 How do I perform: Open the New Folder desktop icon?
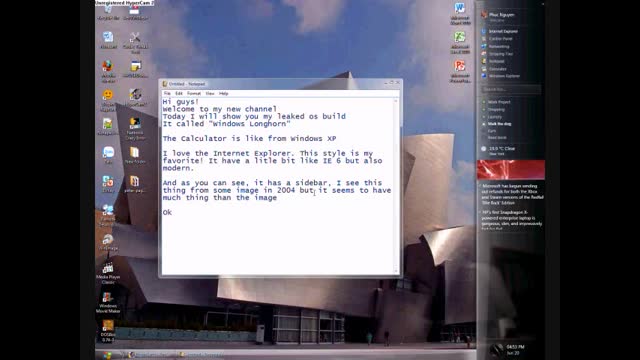[x=135, y=155]
